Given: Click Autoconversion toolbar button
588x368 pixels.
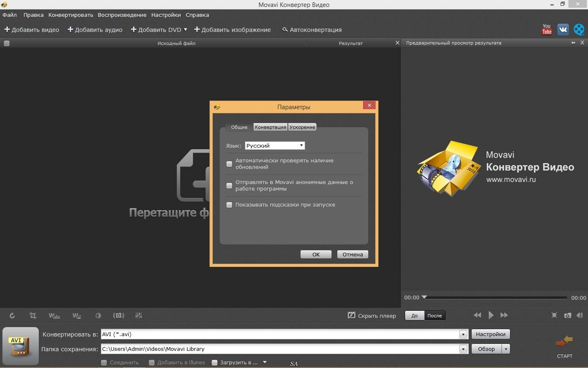Looking at the screenshot, I should coord(312,29).
